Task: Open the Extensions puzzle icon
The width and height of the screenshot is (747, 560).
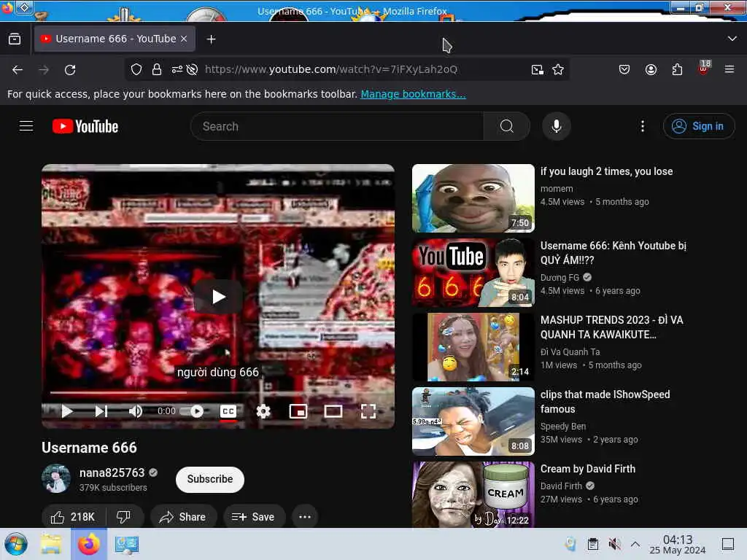Action: click(677, 69)
